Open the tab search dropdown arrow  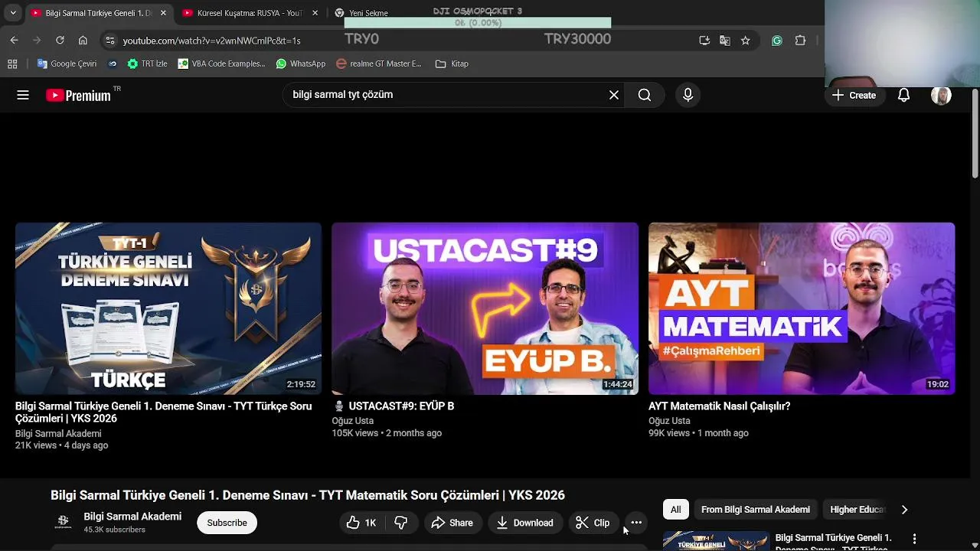pyautogui.click(x=13, y=13)
